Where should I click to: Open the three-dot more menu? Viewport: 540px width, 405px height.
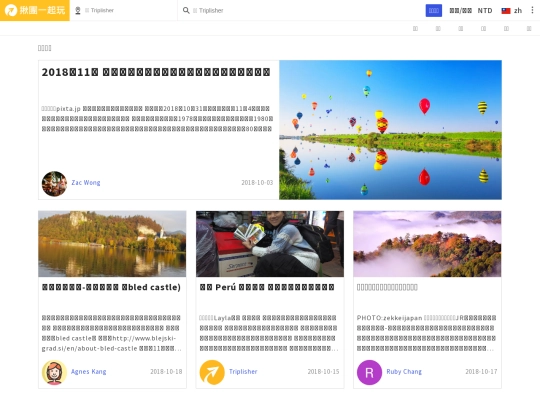[x=532, y=10]
